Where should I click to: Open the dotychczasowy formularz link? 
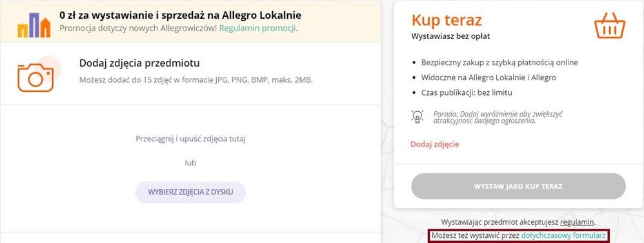[x=563, y=236]
